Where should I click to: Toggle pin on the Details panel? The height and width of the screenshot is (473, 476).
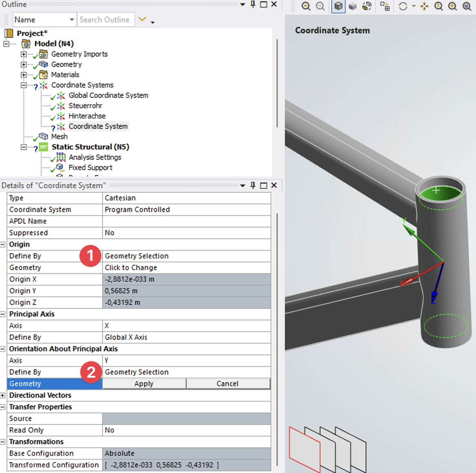(253, 185)
